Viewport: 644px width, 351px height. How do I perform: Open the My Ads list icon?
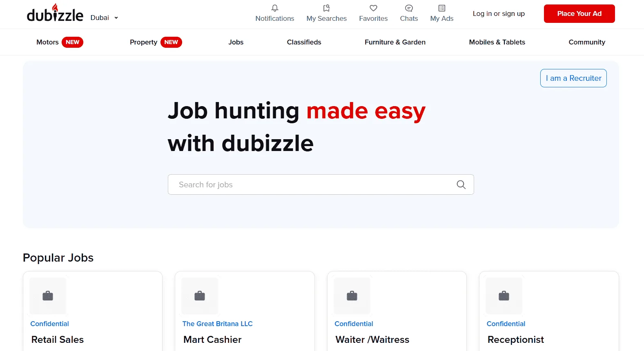(x=441, y=8)
